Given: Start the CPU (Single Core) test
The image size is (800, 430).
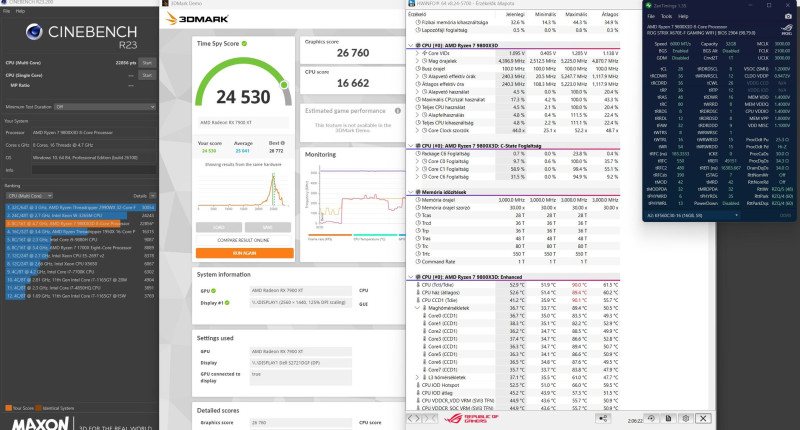Looking at the screenshot, I should [x=147, y=75].
